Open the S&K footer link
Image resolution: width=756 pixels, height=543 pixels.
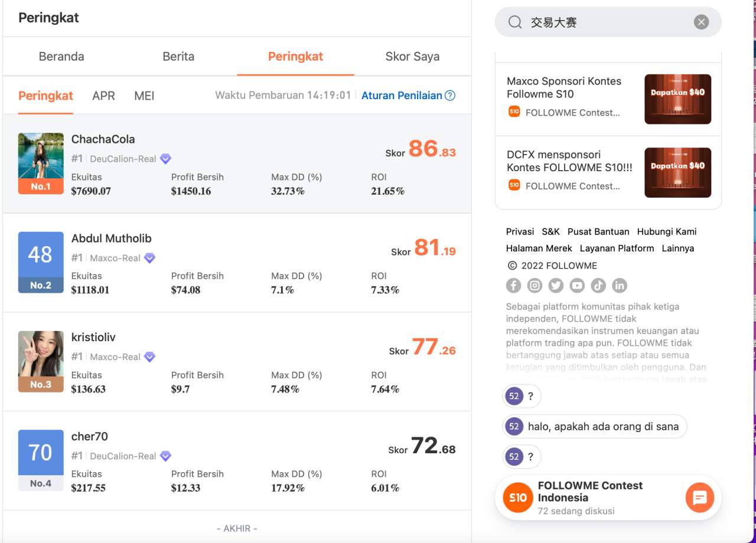[550, 232]
